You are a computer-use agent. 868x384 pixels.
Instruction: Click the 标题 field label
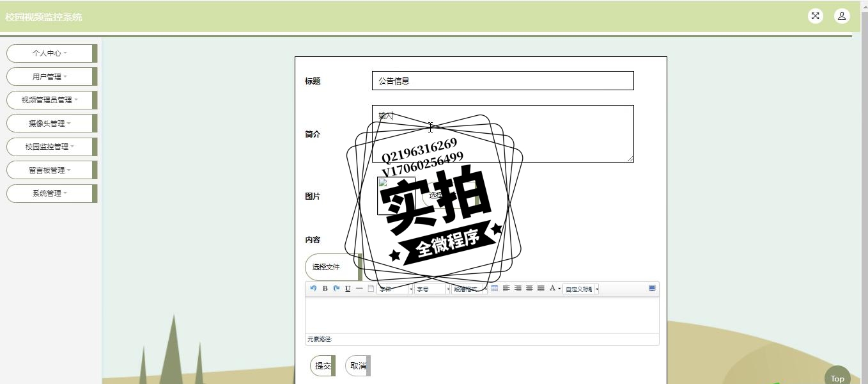coord(313,81)
